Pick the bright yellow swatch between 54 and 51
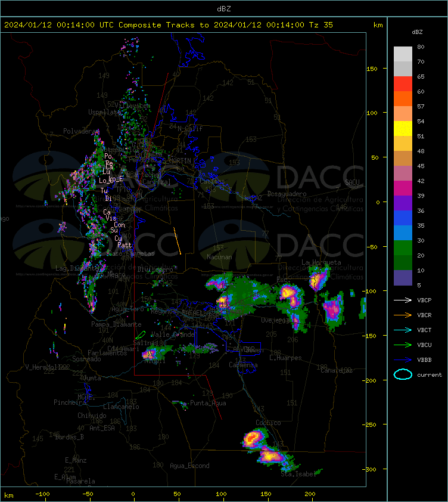 (x=403, y=129)
